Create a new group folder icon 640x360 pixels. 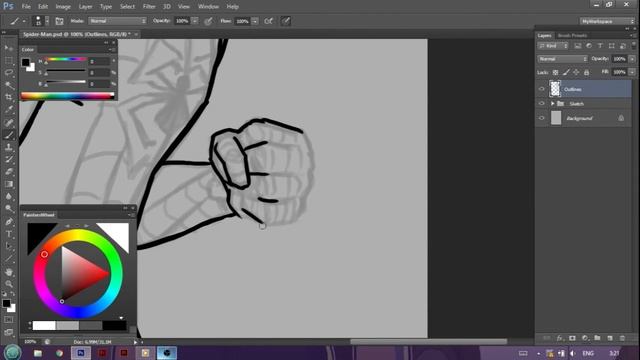coord(597,338)
